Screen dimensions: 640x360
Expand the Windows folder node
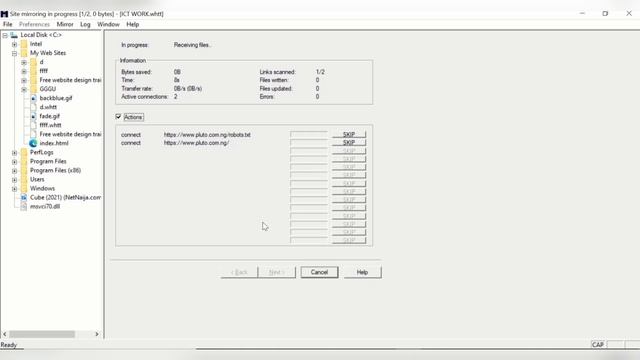[15, 189]
